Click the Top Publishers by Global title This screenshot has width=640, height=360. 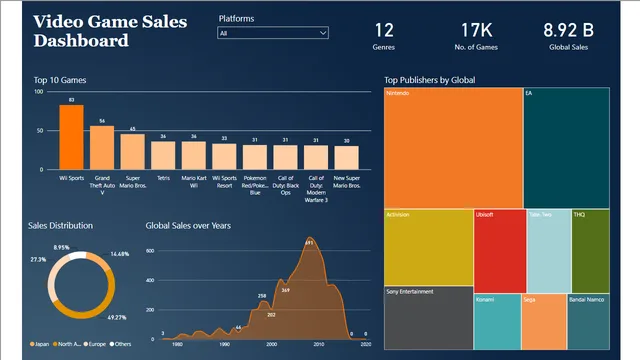(x=429, y=80)
